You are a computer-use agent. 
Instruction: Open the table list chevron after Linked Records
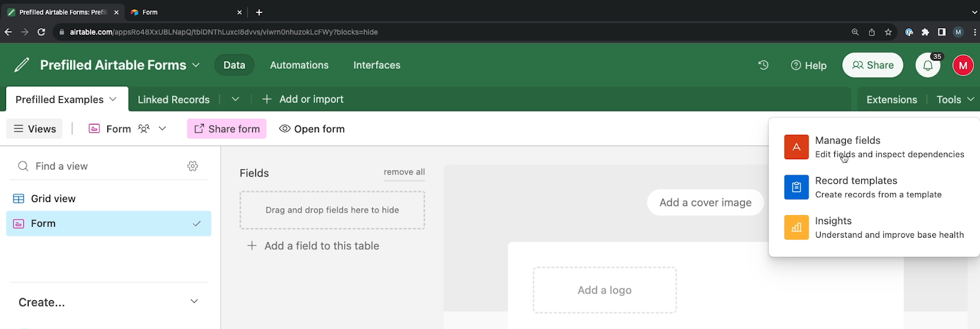235,99
